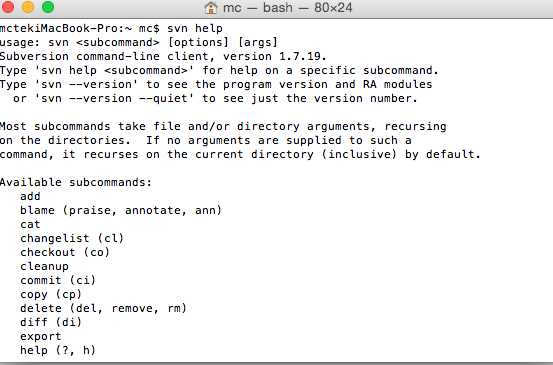
Task: Click the 'delete (del, remove, rm)' line
Action: [103, 309]
